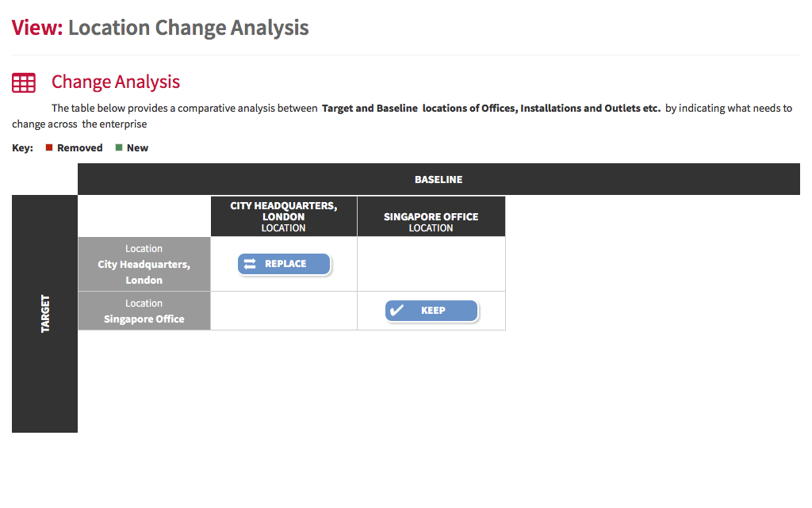
Task: Click the Removed key label
Action: 80,148
